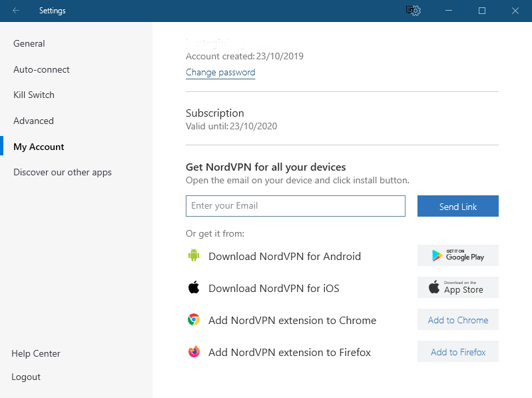Open the Download on the App Store badge

[x=458, y=287]
